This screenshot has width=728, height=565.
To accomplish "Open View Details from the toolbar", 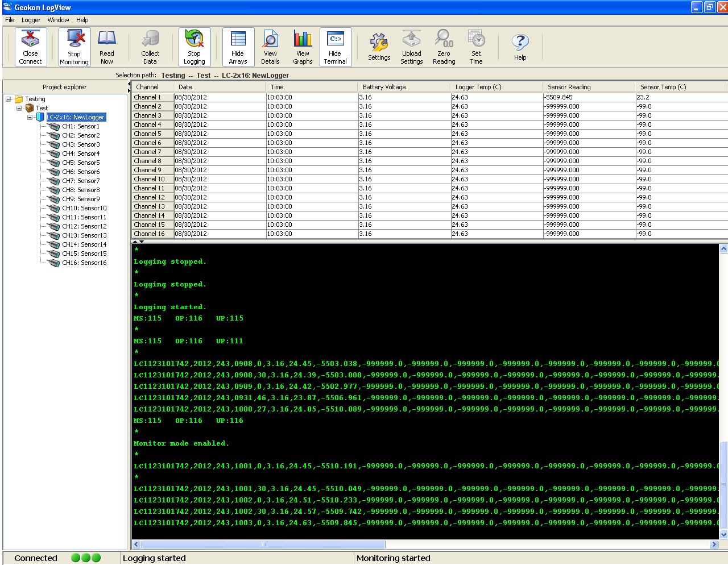I will pyautogui.click(x=270, y=47).
